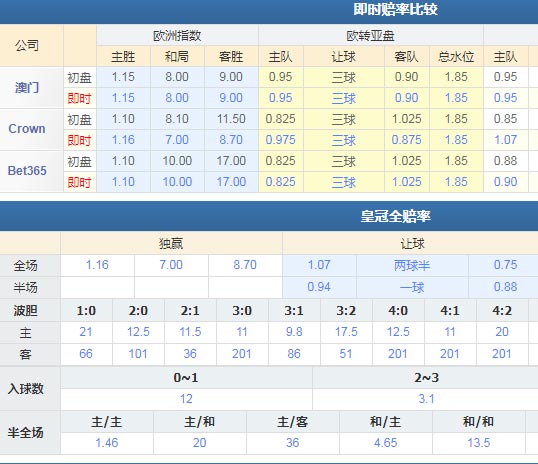Screen dimensions: 538x464
Task: Click 澳门 即时 和局 value 8.00
Action: tap(177, 98)
